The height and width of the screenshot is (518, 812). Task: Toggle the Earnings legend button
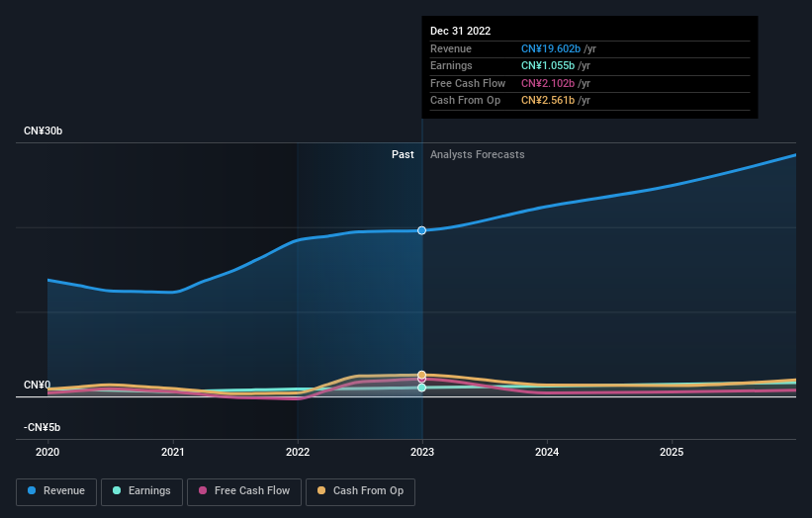[x=141, y=491]
